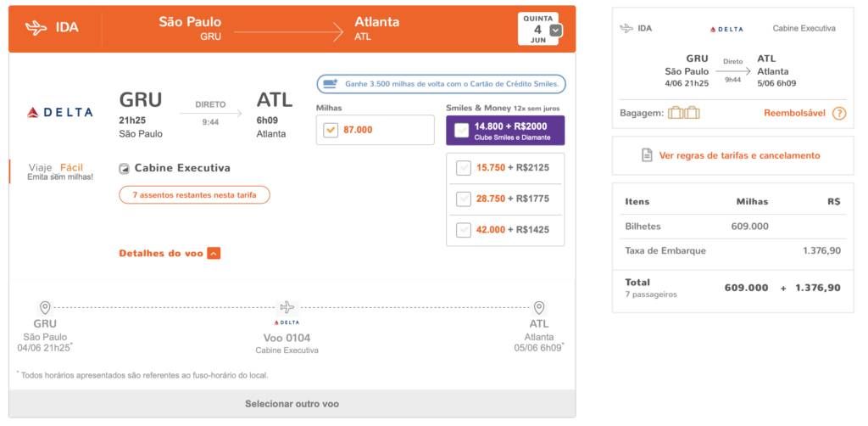Click the document icon beside Ver regras
The height and width of the screenshot is (426, 868).
coord(647,155)
